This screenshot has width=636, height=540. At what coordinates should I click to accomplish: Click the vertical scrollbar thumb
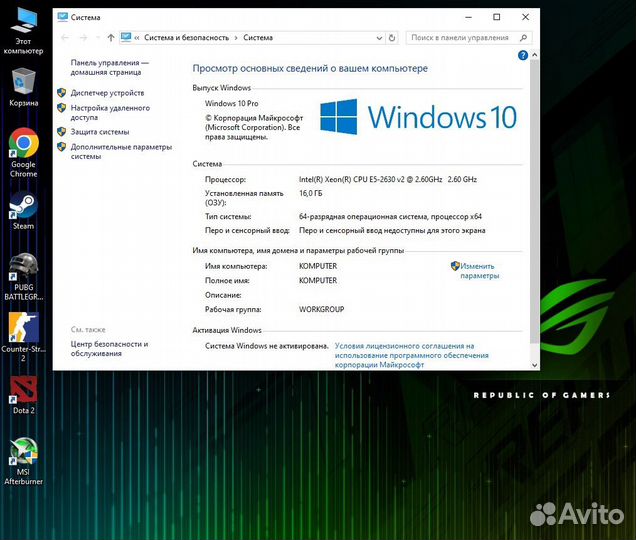pos(535,202)
